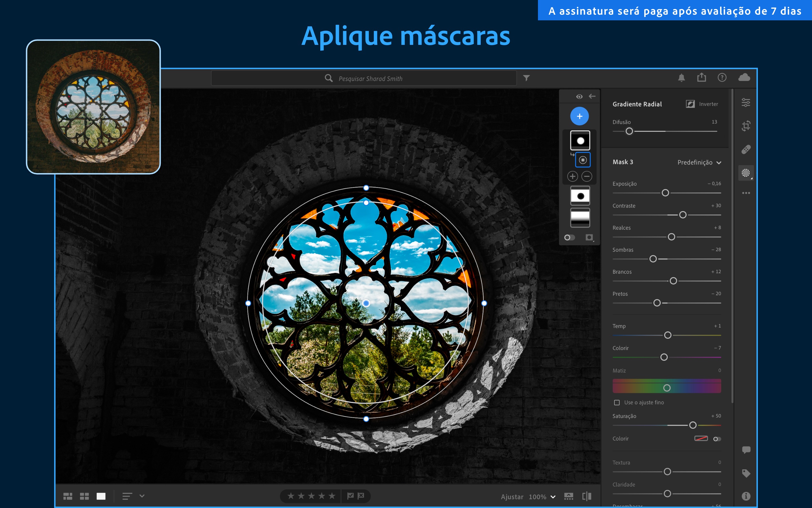This screenshot has height=508, width=812.
Task: Add to mask with plus circle
Action: click(x=572, y=176)
